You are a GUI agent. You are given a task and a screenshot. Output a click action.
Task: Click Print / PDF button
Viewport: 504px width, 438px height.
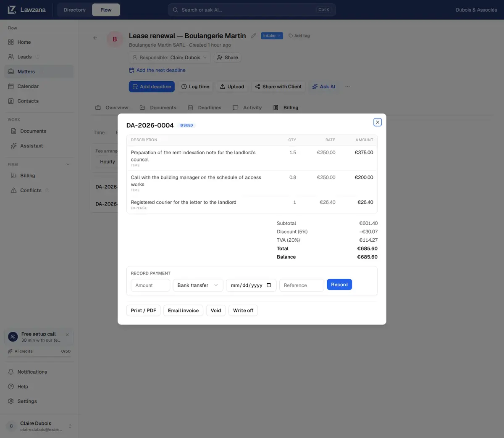click(x=143, y=310)
